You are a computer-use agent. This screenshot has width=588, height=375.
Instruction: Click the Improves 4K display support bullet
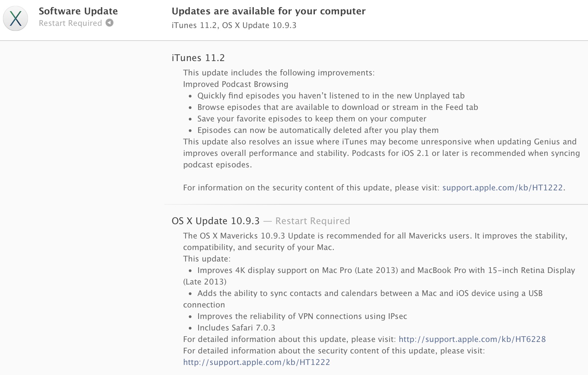click(x=386, y=270)
